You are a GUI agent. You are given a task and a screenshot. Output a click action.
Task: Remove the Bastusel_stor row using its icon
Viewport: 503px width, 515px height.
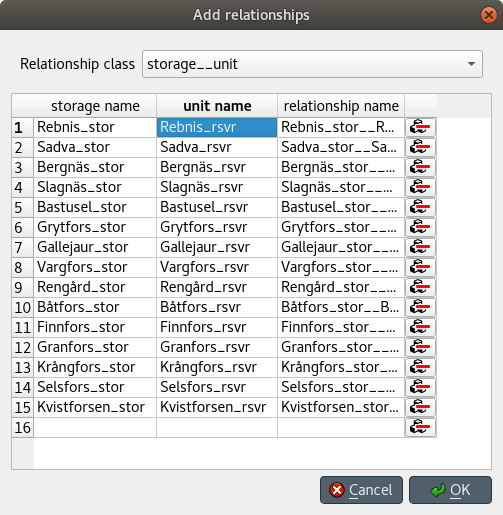(x=420, y=207)
